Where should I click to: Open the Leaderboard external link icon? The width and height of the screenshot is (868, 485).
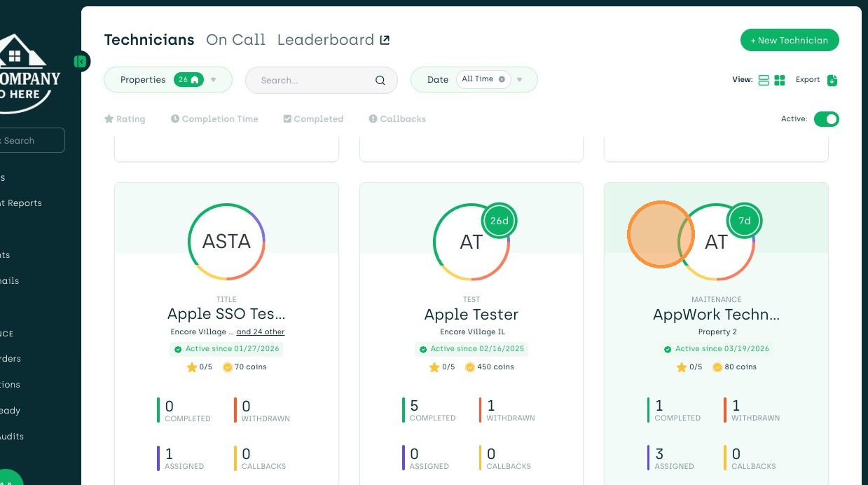click(x=385, y=40)
